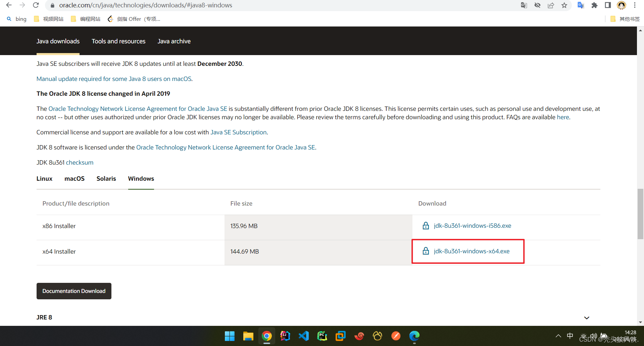644x346 pixels.
Task: Select the Linux platform tab
Action: tap(44, 178)
